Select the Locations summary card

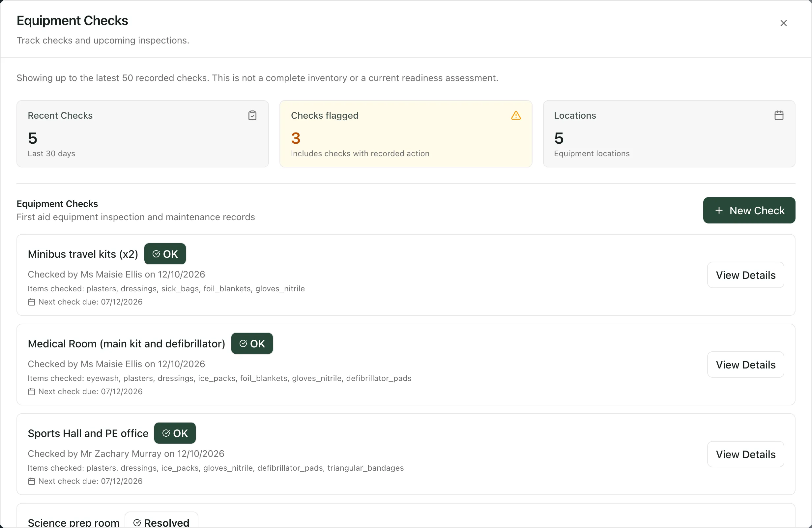[669, 134]
